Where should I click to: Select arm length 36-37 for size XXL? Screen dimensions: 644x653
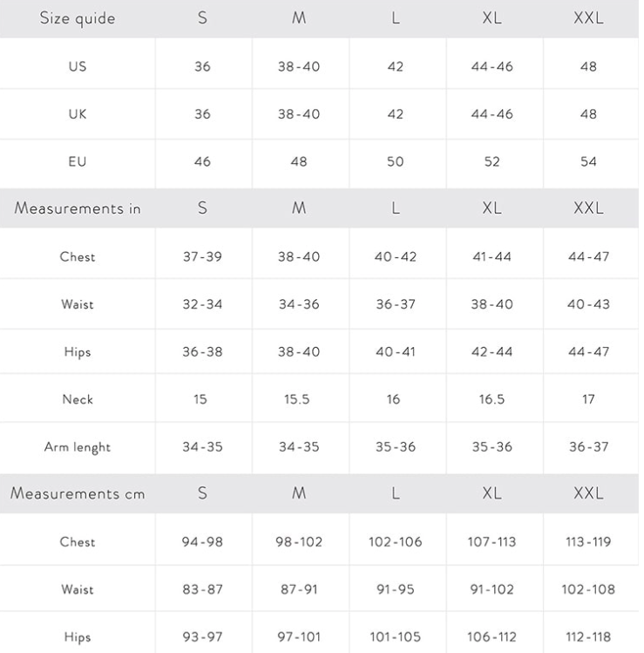point(588,446)
